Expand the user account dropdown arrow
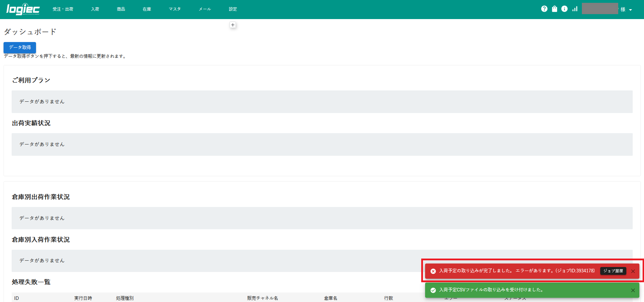This screenshot has height=302, width=644. pyautogui.click(x=631, y=10)
